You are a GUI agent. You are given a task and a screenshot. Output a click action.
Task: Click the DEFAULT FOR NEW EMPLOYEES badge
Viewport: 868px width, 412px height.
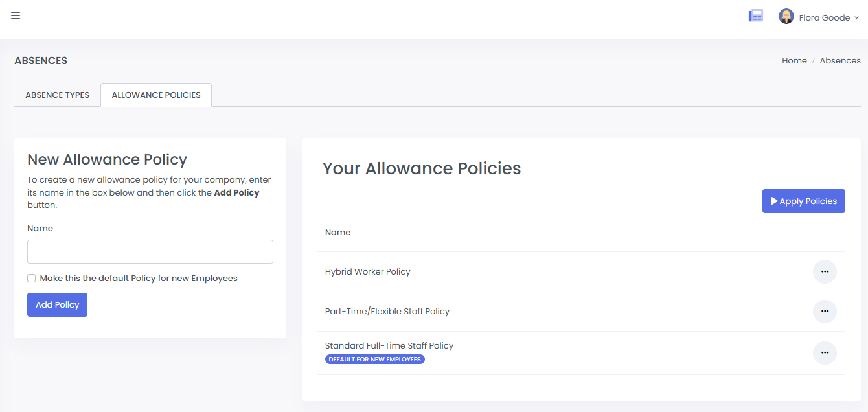(374, 359)
